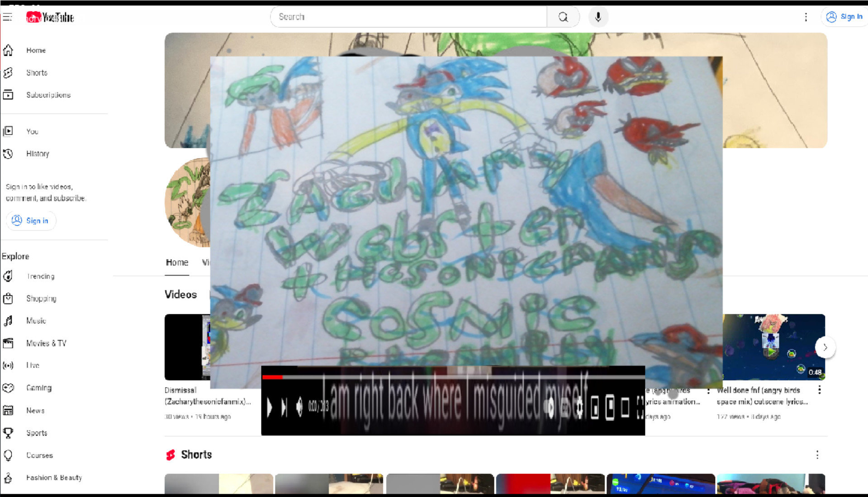Screen dimensions: 868x497
Task: Go to Home in sidebar
Action: pyautogui.click(x=36, y=50)
